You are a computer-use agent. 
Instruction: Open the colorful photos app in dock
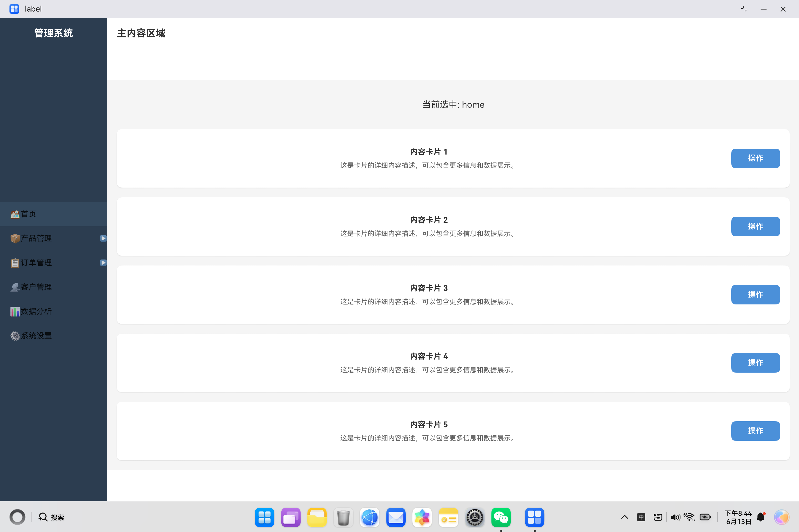(422, 517)
